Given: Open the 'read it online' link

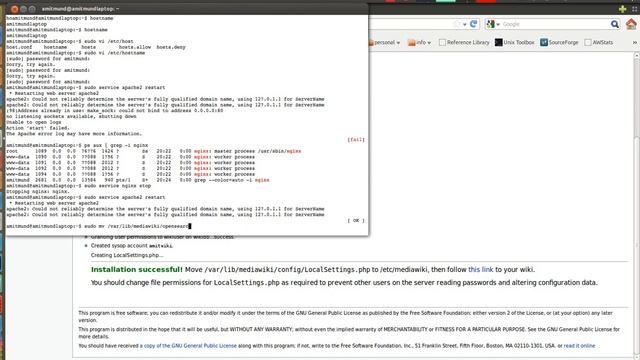Looking at the screenshot, I should (x=579, y=346).
